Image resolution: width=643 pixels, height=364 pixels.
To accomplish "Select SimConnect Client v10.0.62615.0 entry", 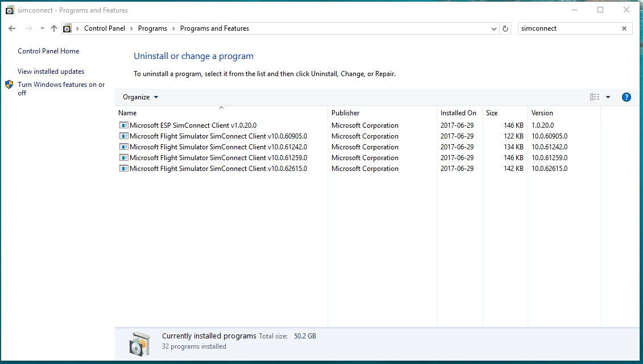I will coord(218,168).
